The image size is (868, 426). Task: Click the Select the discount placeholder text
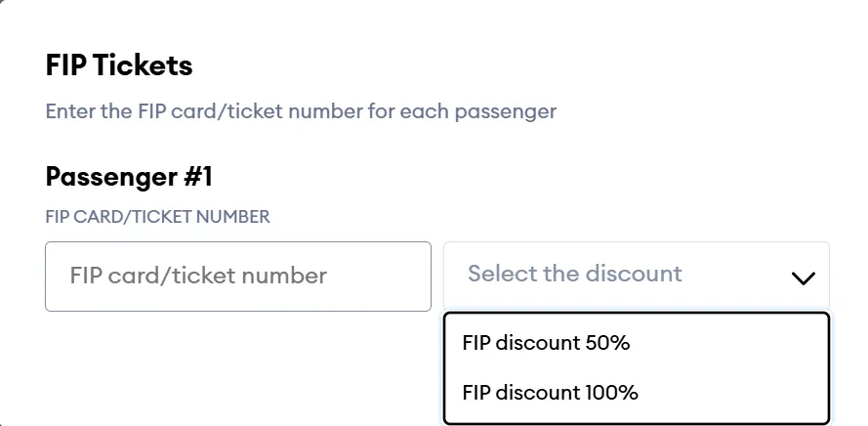click(x=574, y=274)
